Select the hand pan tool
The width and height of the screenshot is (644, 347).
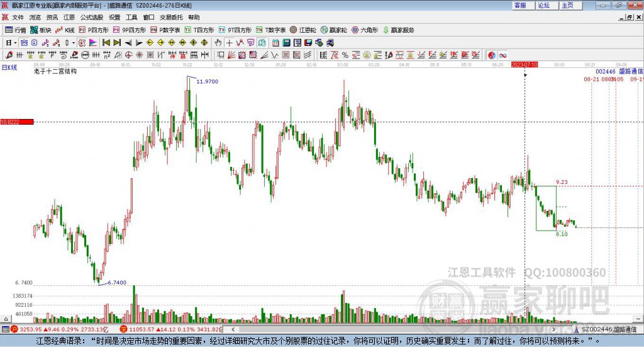tap(218, 43)
